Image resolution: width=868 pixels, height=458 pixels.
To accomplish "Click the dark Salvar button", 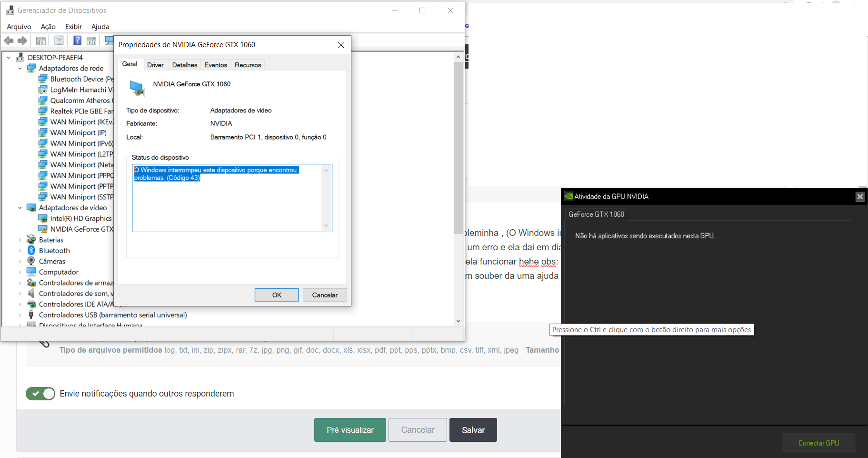I will click(x=473, y=430).
